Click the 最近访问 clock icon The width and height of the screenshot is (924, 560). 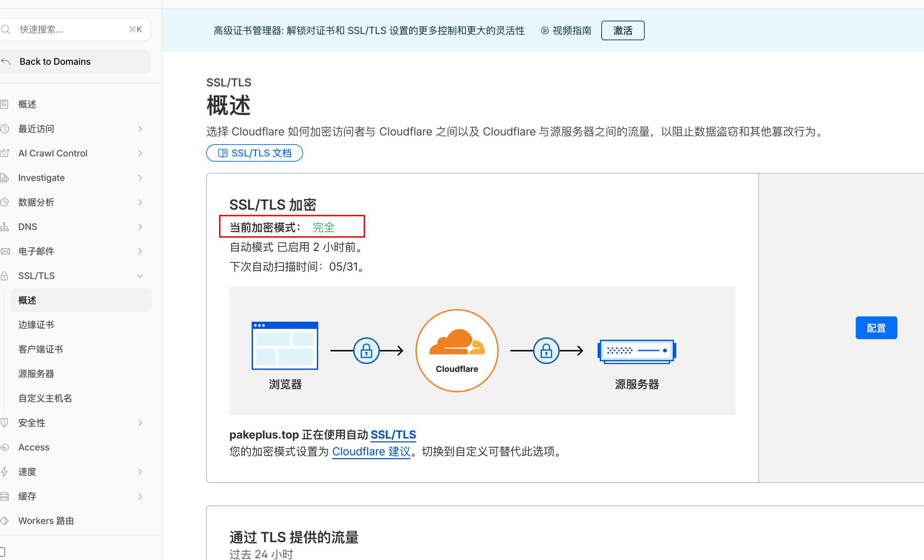coord(5,129)
